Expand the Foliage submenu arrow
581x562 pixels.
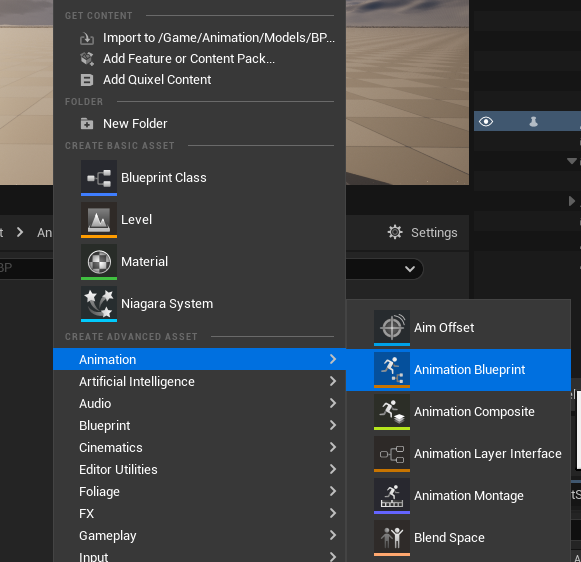[x=333, y=491]
